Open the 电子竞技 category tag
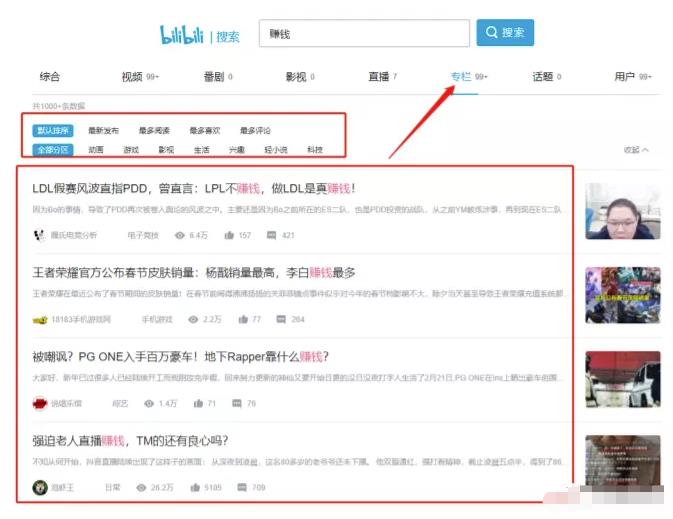The image size is (673, 519). tap(143, 235)
